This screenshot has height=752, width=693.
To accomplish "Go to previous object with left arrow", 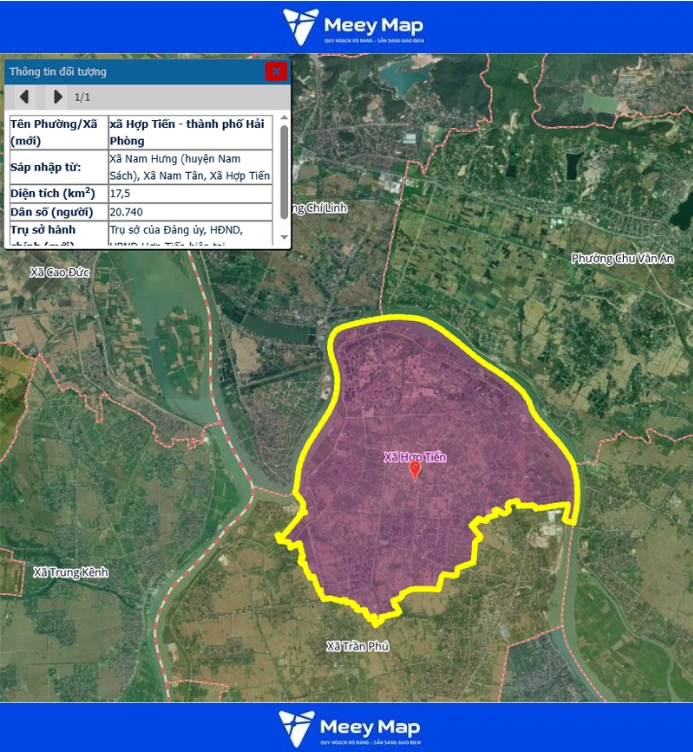I will coord(25,97).
